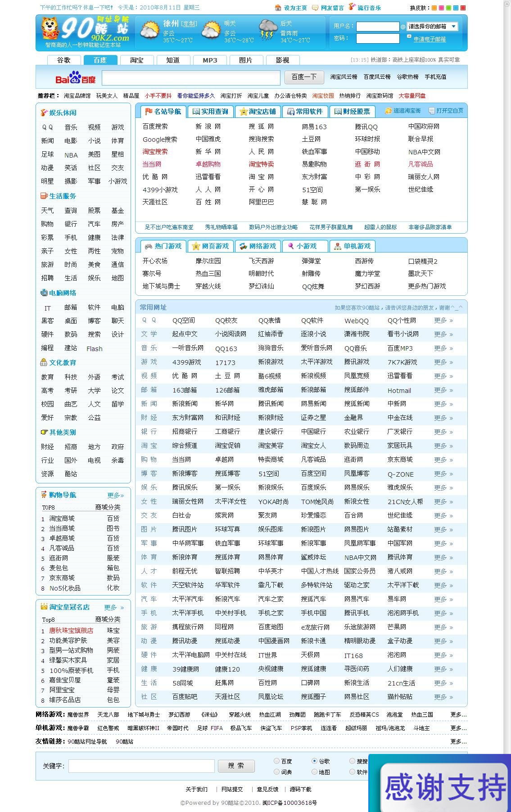Click the 密码 input field
511x812 pixels.
[x=378, y=39]
